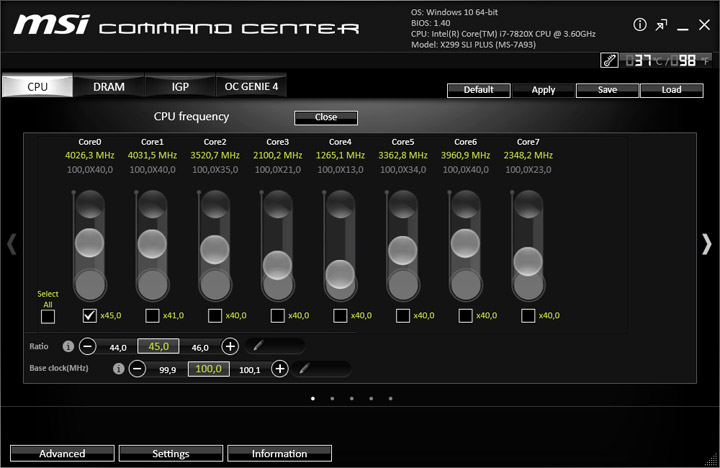The height and width of the screenshot is (468, 720).
Task: Decrease Ratio with the minus button
Action: pyautogui.click(x=87, y=346)
